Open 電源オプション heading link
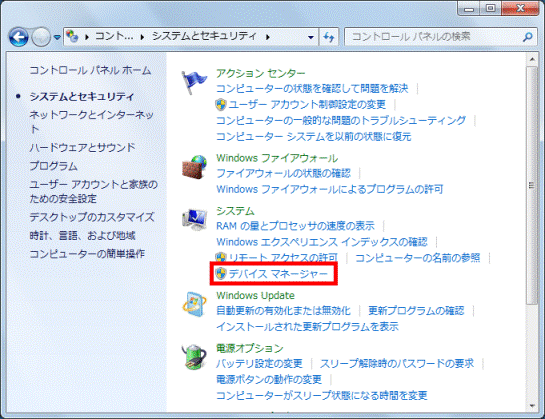 [x=250, y=348]
